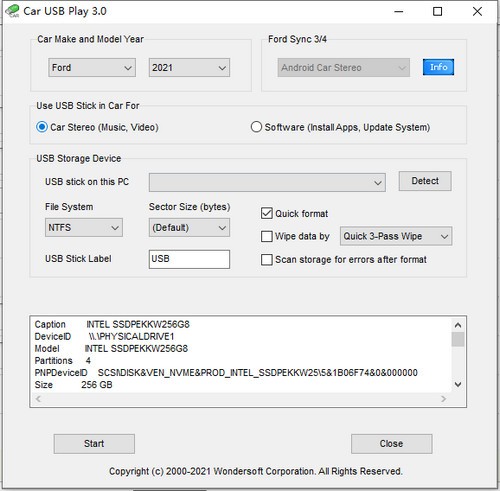The height and width of the screenshot is (491, 500).
Task: Click the Detect button
Action: [x=425, y=181]
